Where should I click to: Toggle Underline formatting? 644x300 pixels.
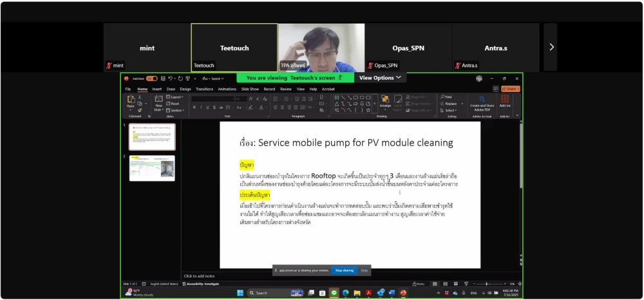tap(208, 108)
